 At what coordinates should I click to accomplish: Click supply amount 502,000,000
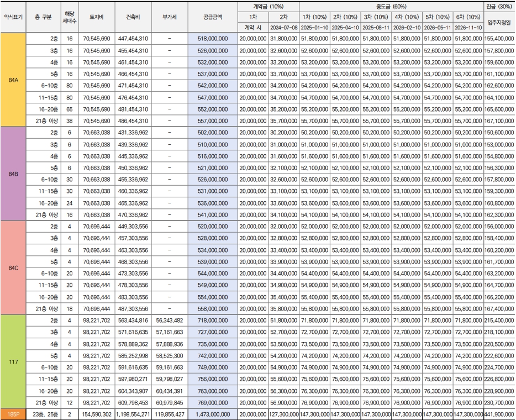(x=213, y=133)
